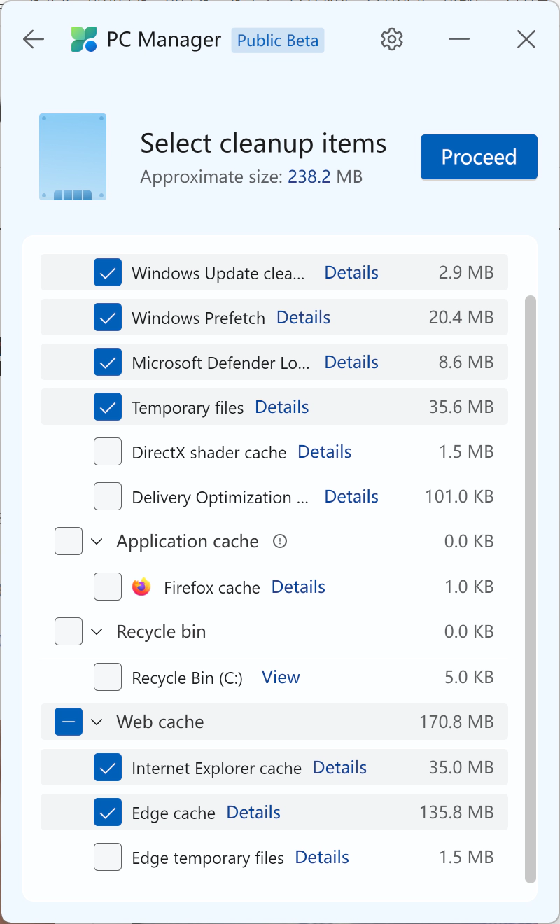Click the Approximate size 238.2 MB text

coord(251,176)
